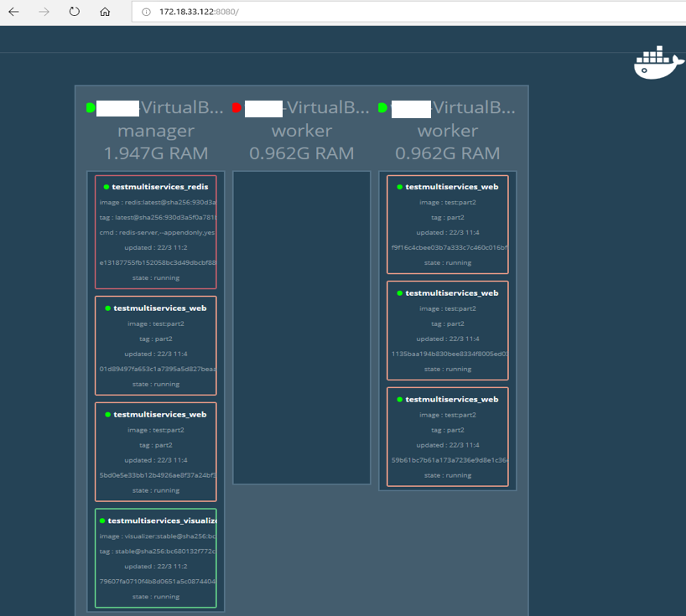Click first testmultiservices_web title on manager node
The image size is (686, 616).
tap(160, 308)
